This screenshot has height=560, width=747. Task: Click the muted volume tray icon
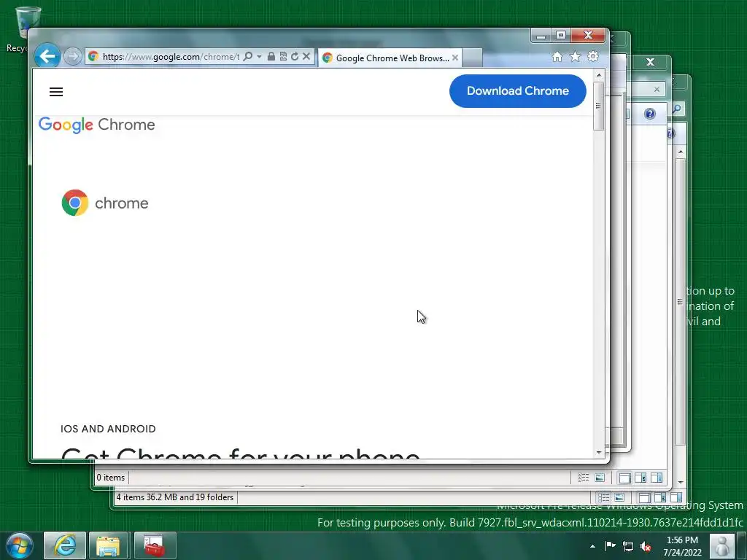(646, 546)
